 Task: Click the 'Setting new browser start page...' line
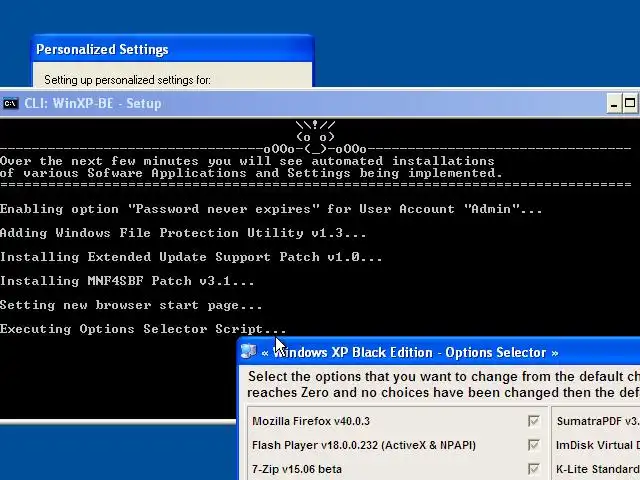coord(131,305)
